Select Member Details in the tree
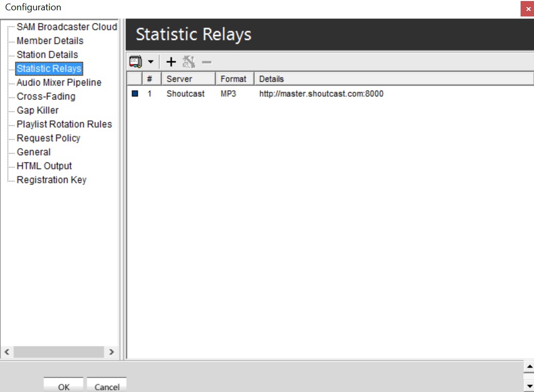This screenshot has width=534, height=392. pos(50,41)
